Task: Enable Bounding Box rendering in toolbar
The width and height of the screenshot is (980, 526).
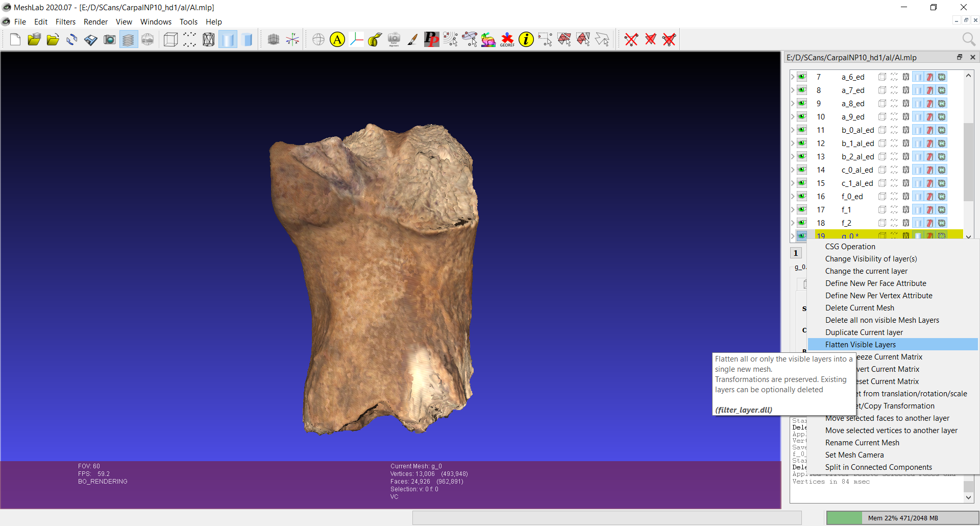Action: tap(170, 39)
